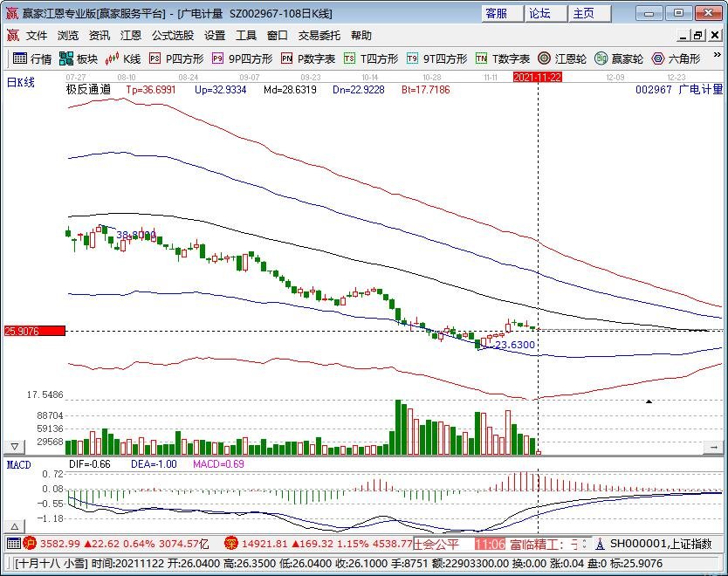
Task: Click the 25.9076 red price tag
Action: (x=35, y=331)
